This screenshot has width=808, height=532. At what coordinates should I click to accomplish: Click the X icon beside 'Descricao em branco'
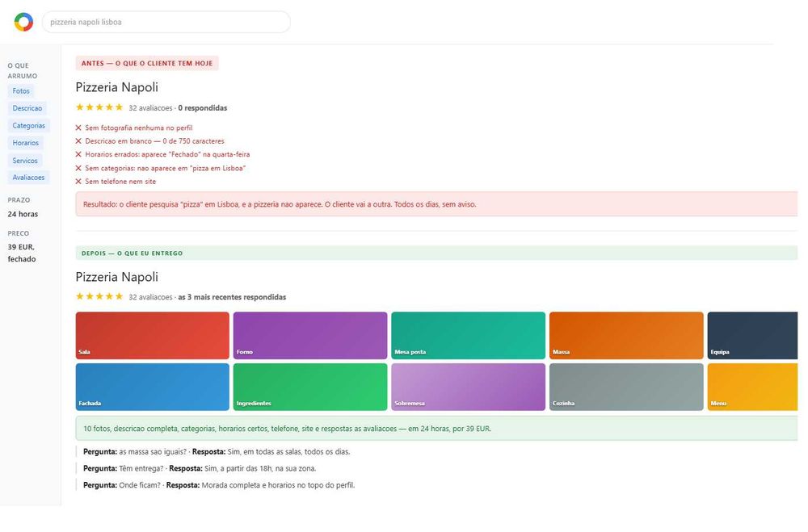78,141
